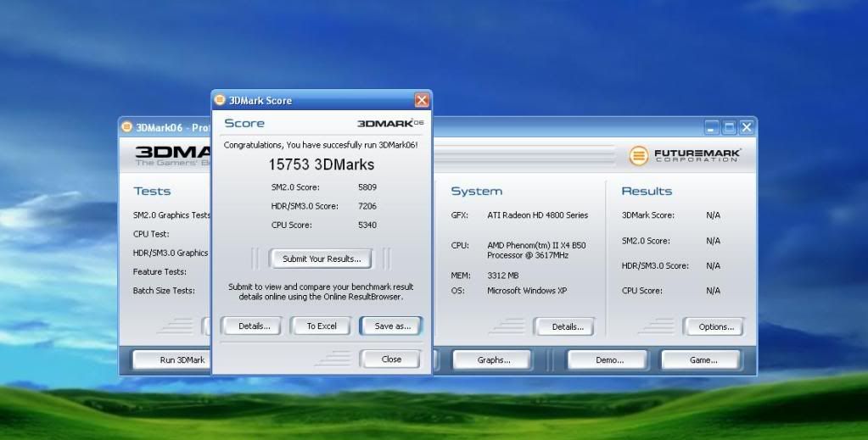This screenshot has width=868, height=440.
Task: Click the Feature Tests label
Action: (160, 272)
